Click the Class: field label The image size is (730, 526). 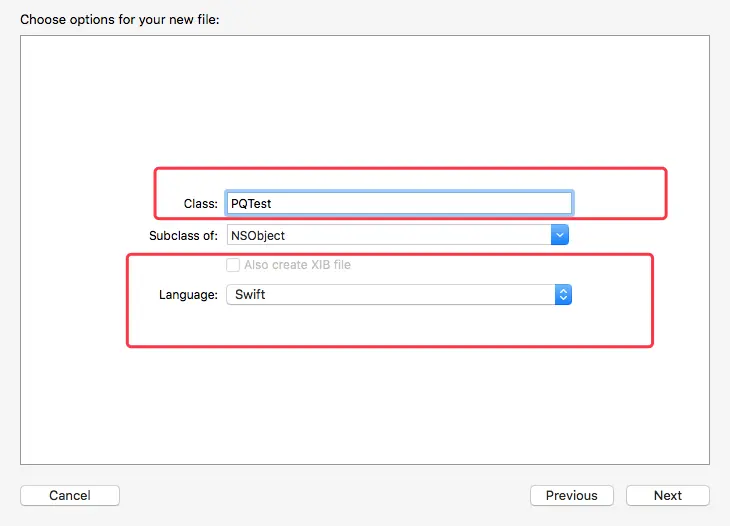[200, 203]
